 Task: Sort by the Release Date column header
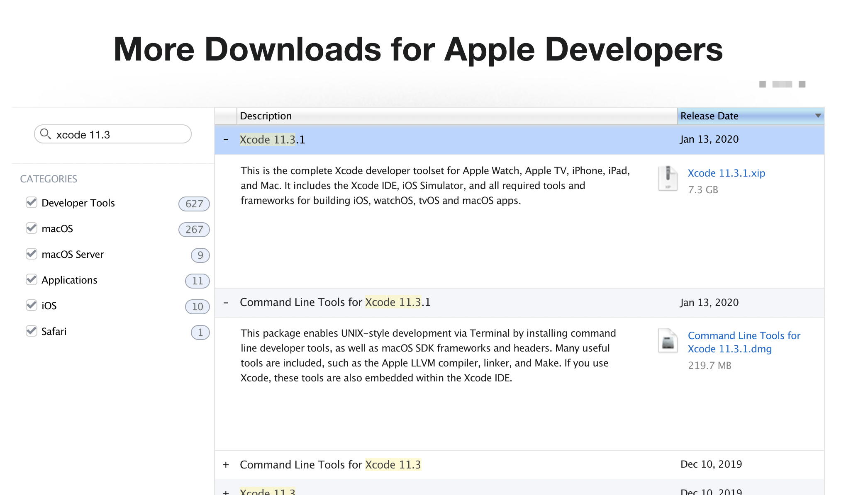click(751, 116)
